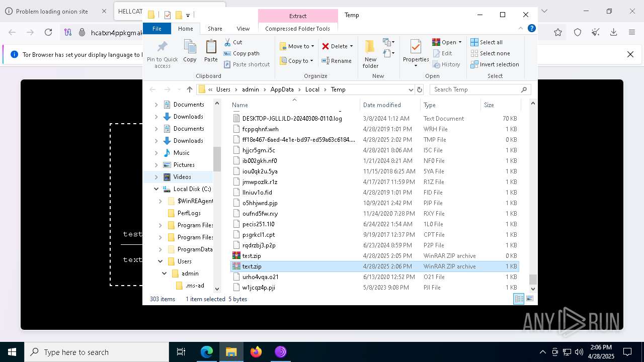
Task: Open recent locations dropdown arrow
Action: click(x=178, y=89)
